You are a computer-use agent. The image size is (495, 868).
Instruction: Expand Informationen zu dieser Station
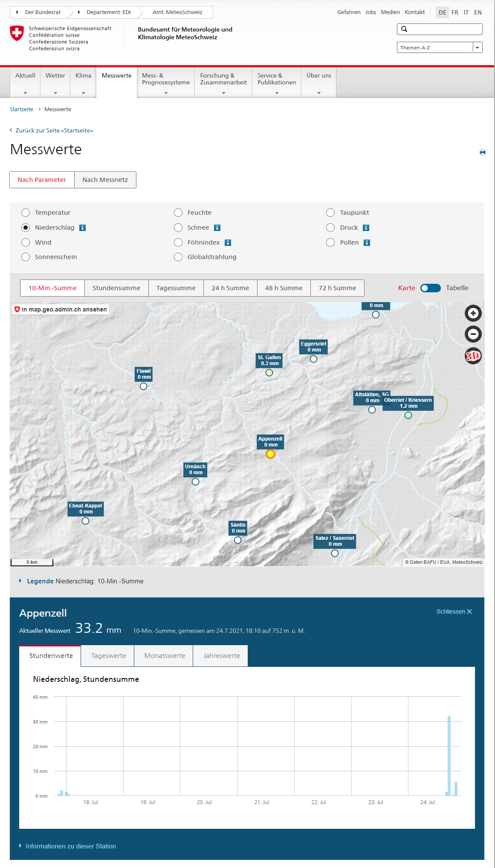click(x=70, y=846)
